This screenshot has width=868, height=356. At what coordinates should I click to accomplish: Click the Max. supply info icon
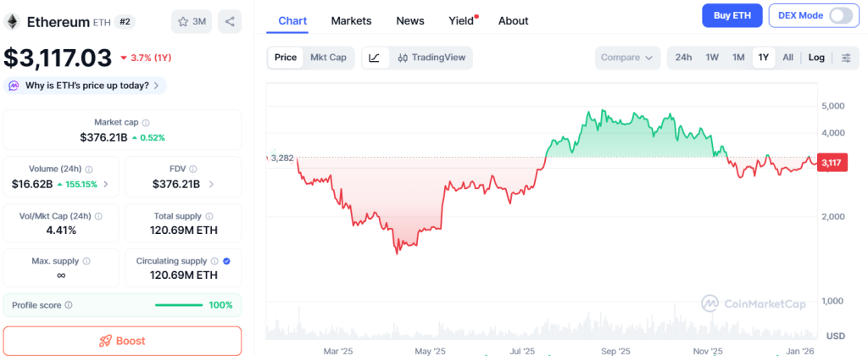86,261
